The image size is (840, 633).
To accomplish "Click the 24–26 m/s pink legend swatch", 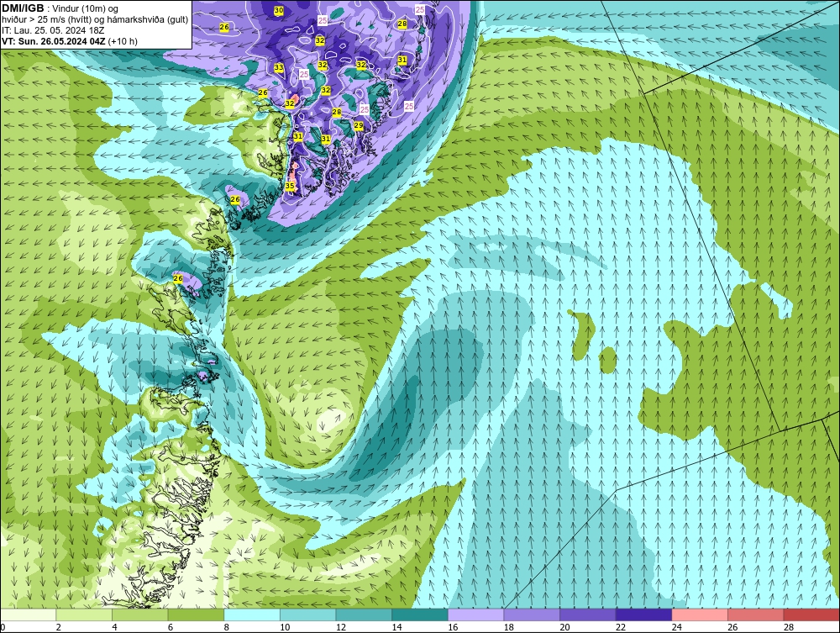I will pos(700,615).
